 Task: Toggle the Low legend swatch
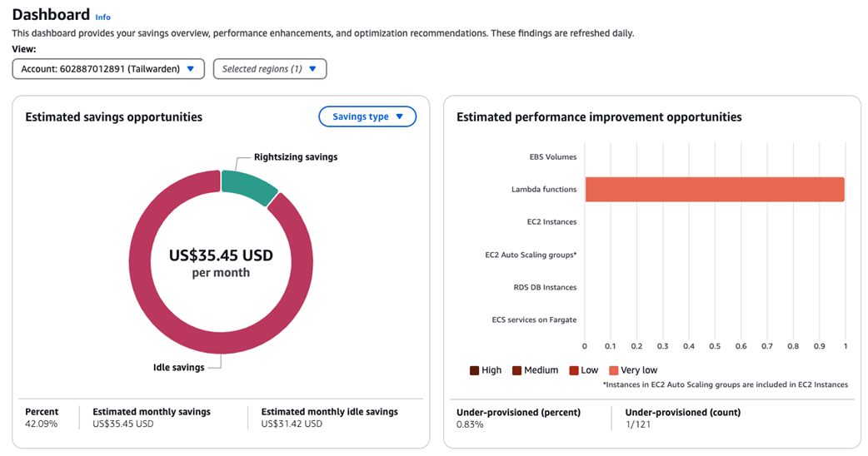574,370
